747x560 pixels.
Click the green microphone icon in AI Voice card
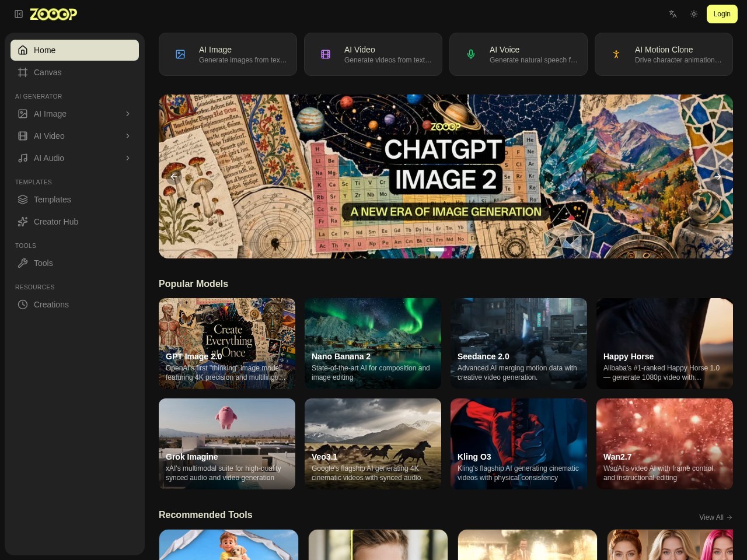[x=471, y=54]
